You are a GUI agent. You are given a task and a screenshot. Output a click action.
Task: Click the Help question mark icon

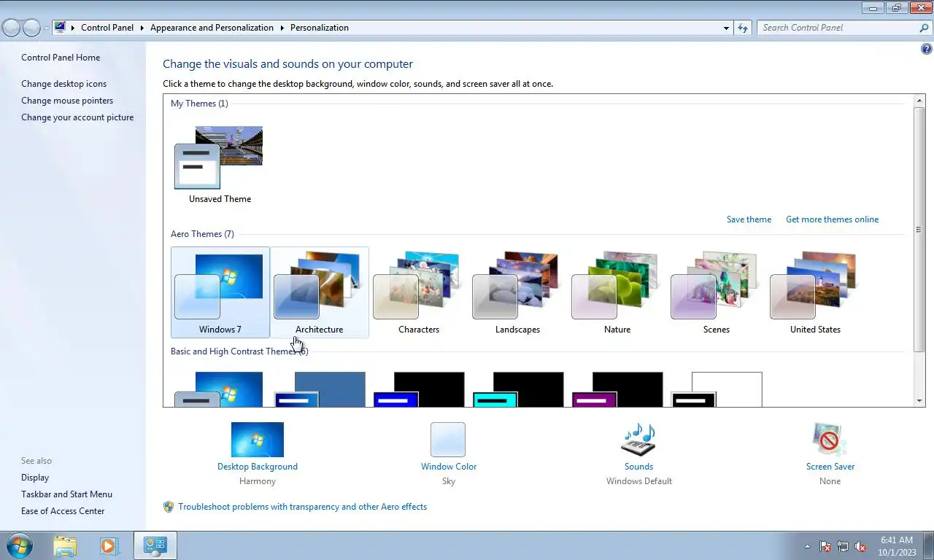(927, 50)
